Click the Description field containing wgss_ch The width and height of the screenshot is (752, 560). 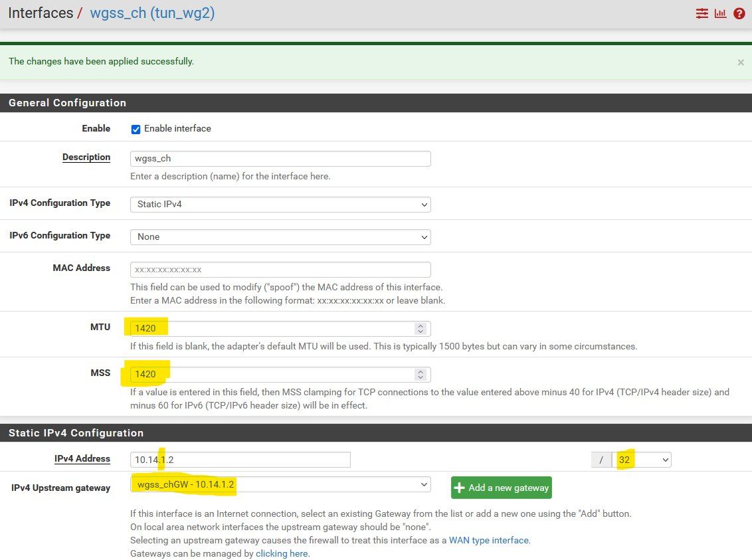[280, 159]
